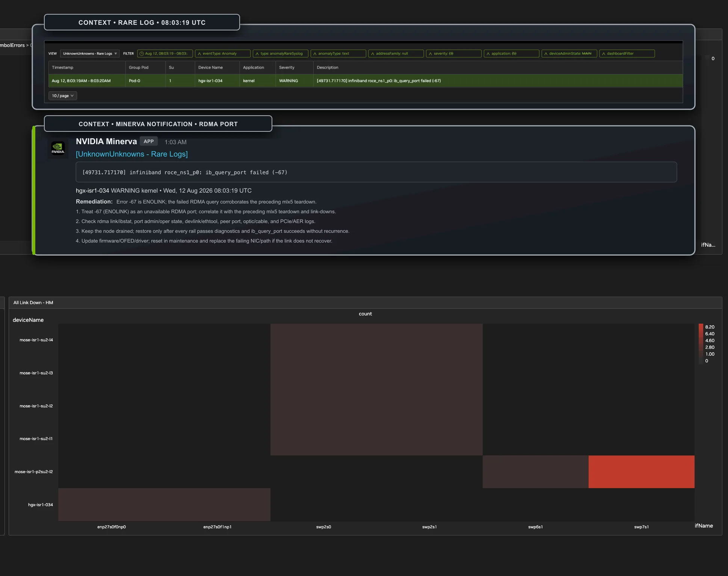728x576 pixels.
Task: Click the mose-isr1-p2su2-l2 row label
Action: click(x=33, y=472)
